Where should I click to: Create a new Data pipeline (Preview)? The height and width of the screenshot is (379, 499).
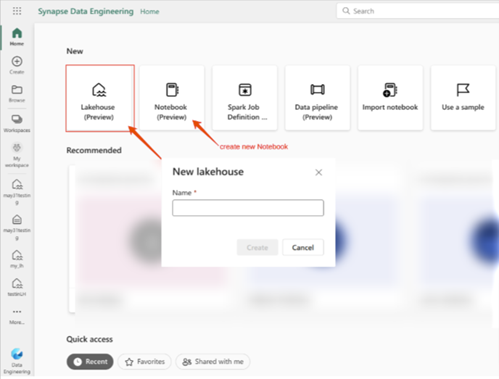coord(317,97)
